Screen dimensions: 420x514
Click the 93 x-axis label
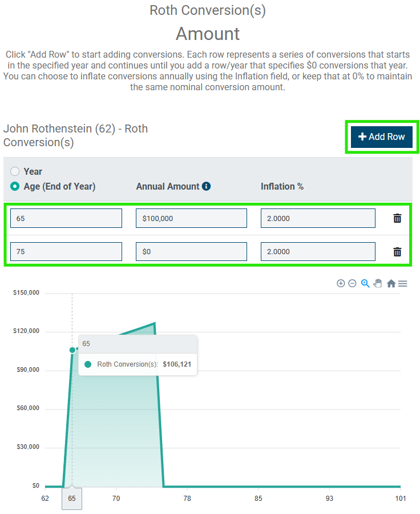pyautogui.click(x=329, y=498)
